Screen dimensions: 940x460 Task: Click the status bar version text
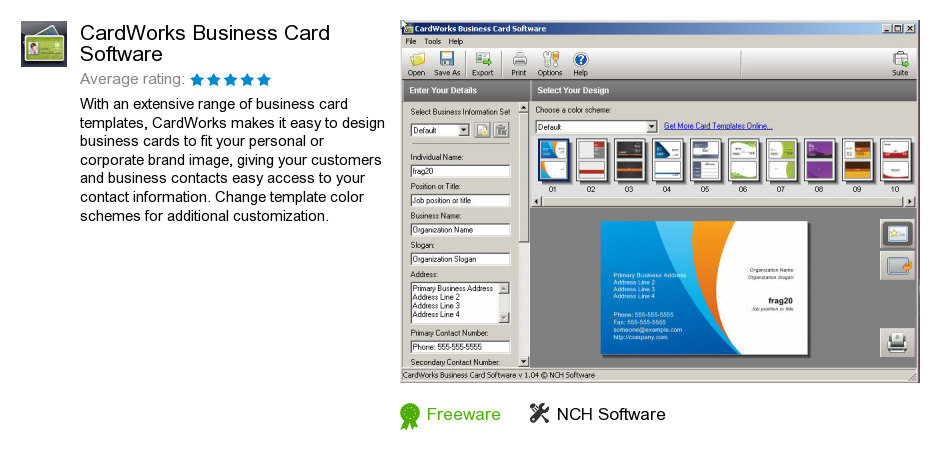coord(499,375)
